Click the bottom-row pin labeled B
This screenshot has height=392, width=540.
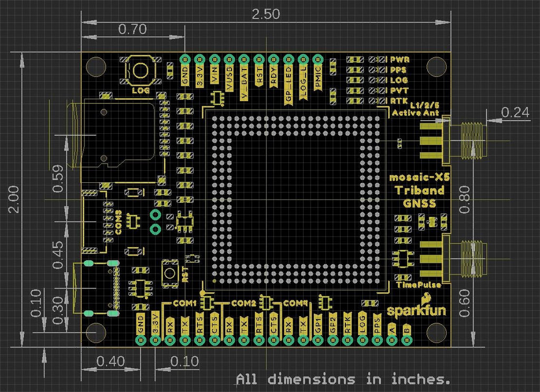[407, 328]
